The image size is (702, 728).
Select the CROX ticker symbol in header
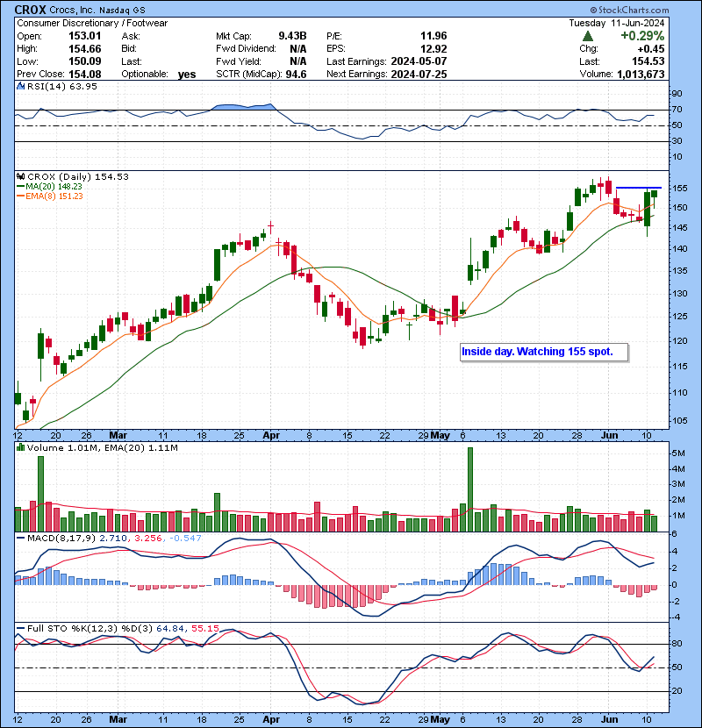coord(30,10)
